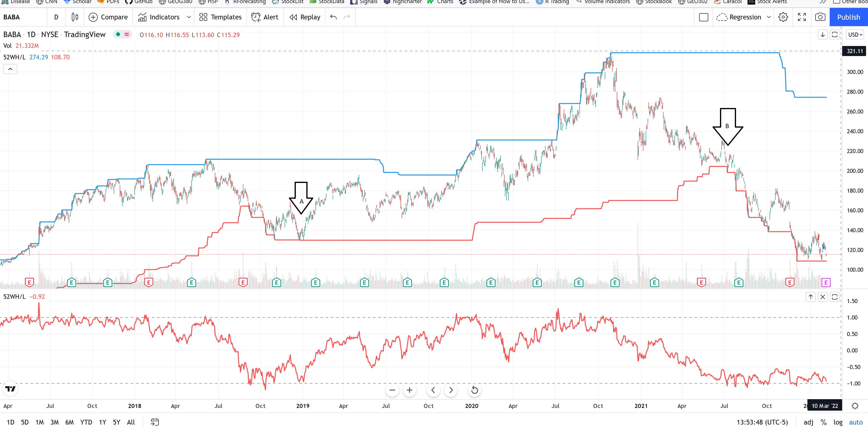Zoom in the chart with plus button
868x431 pixels.
pos(409,390)
